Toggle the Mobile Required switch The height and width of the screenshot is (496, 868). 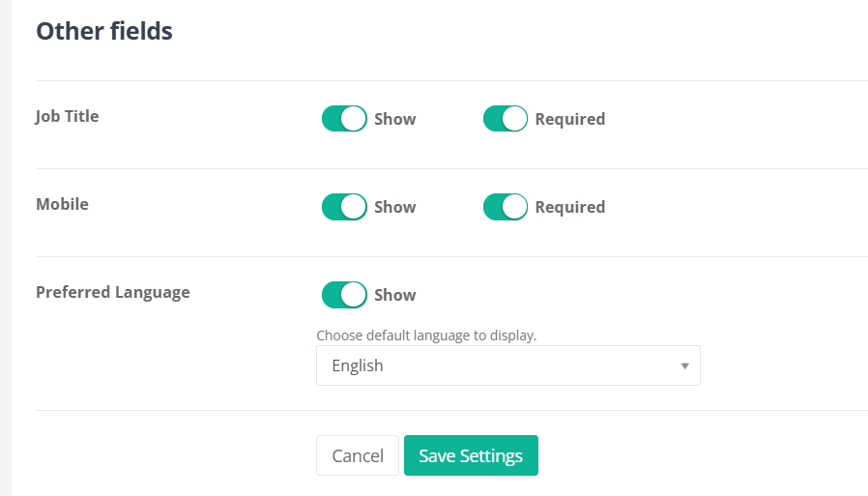click(506, 207)
